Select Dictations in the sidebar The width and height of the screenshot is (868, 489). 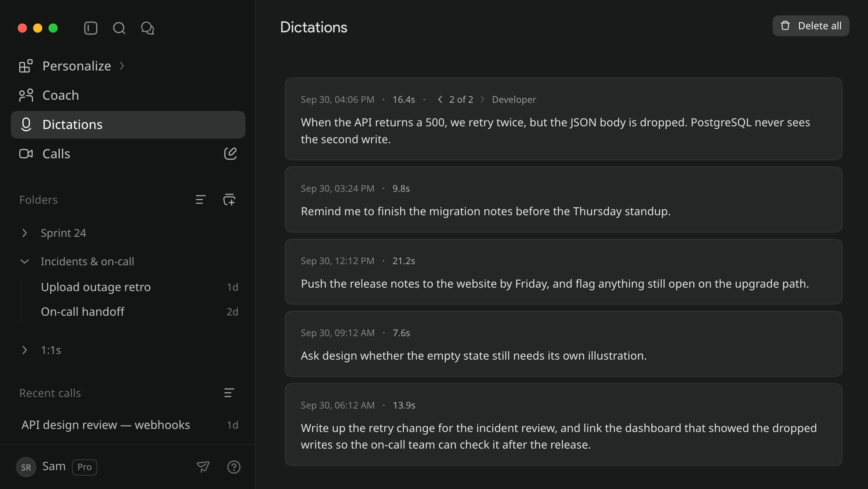tap(128, 124)
